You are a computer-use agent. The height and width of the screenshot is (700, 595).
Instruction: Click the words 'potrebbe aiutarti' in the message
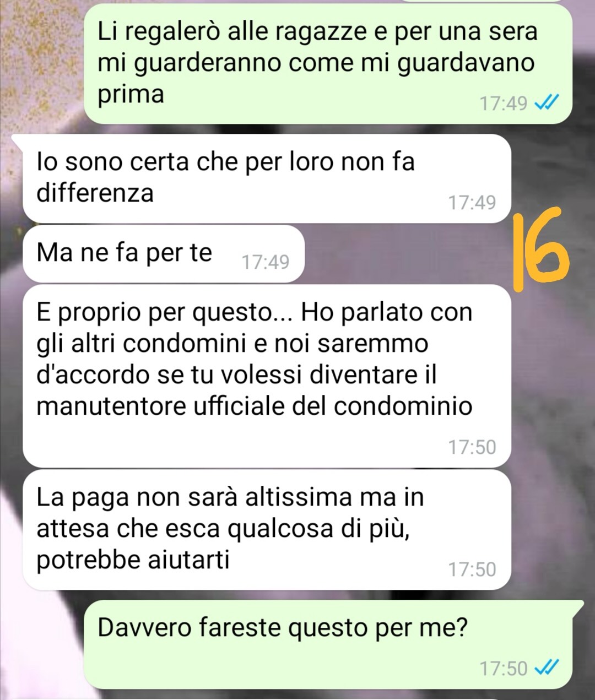click(x=133, y=560)
